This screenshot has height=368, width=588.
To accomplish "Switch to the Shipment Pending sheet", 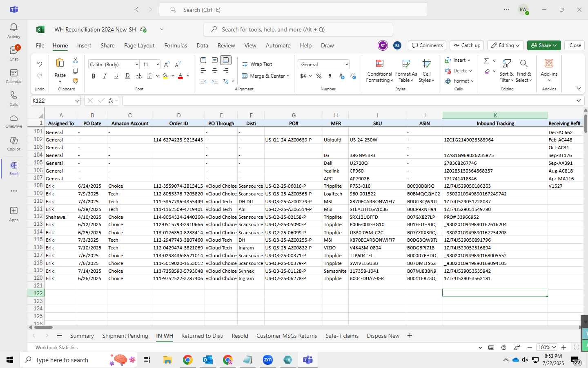I will point(125,336).
